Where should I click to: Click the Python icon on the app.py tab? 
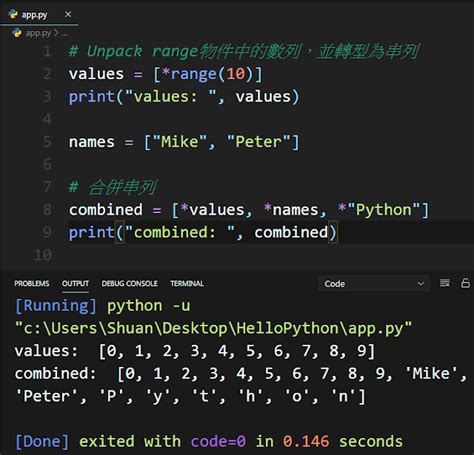point(13,14)
